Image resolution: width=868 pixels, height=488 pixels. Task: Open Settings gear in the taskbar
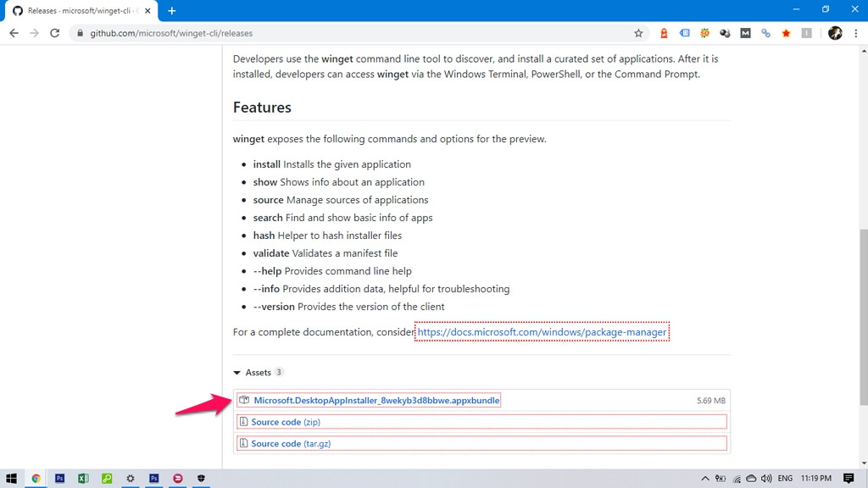[x=130, y=478]
